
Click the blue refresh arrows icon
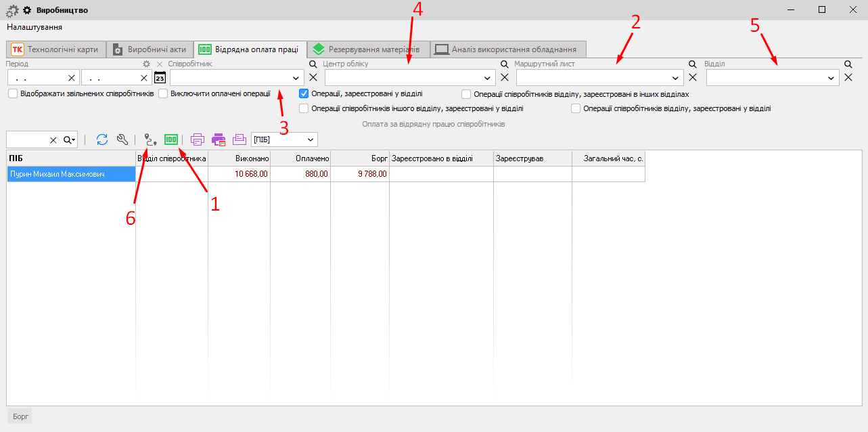coord(102,139)
